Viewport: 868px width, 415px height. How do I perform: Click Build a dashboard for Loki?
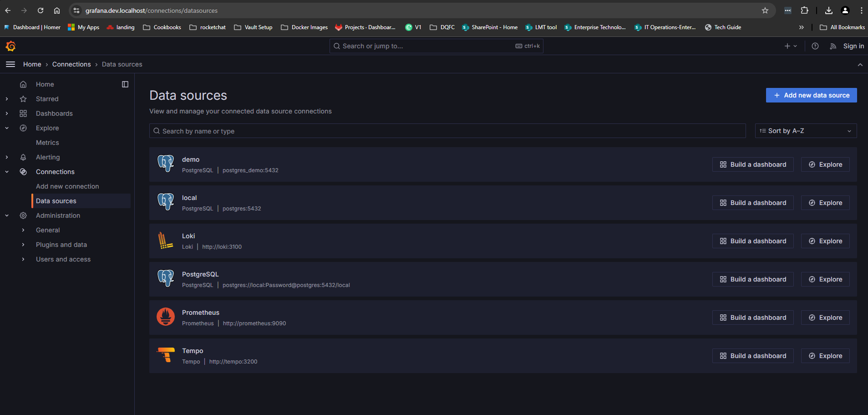pyautogui.click(x=752, y=241)
